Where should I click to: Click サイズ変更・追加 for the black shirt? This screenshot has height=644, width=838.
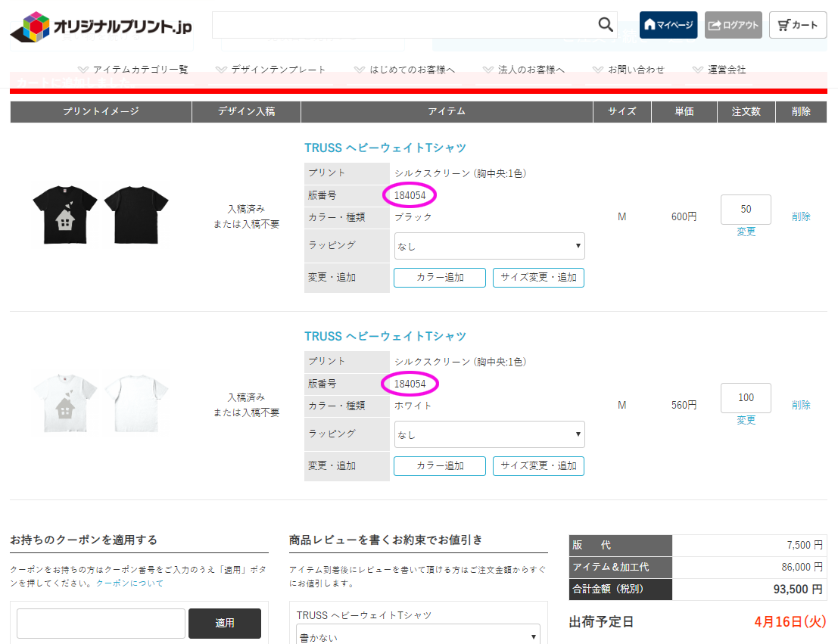pyautogui.click(x=538, y=278)
